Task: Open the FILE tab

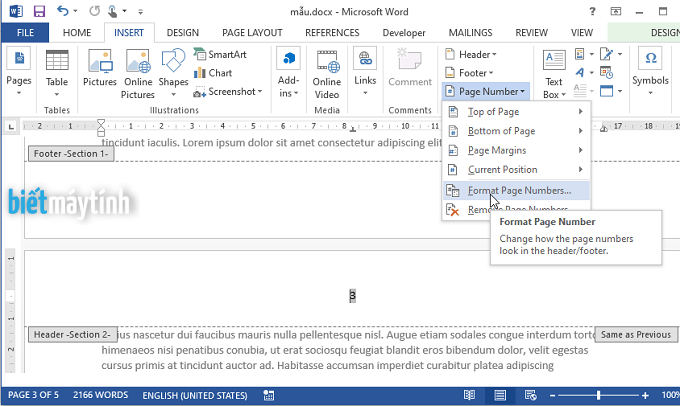Action: [25, 33]
